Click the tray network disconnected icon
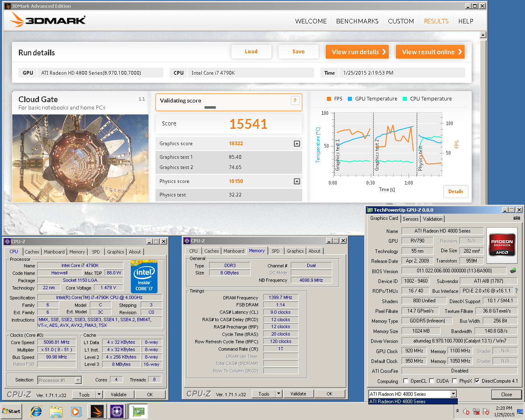Screen dimensions: 525x420 point(476,411)
